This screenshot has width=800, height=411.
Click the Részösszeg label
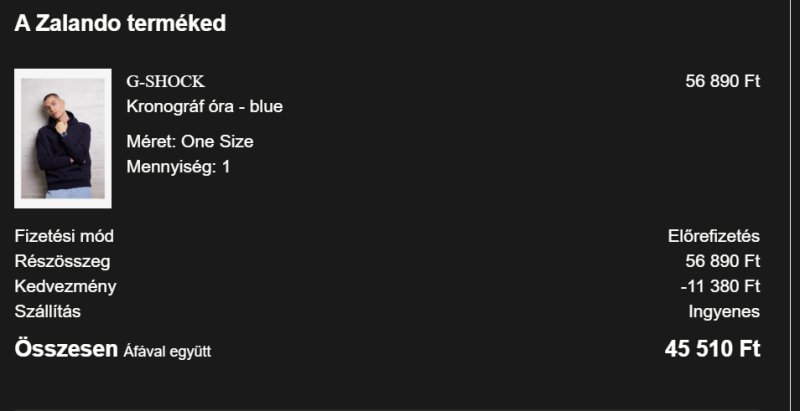point(62,261)
